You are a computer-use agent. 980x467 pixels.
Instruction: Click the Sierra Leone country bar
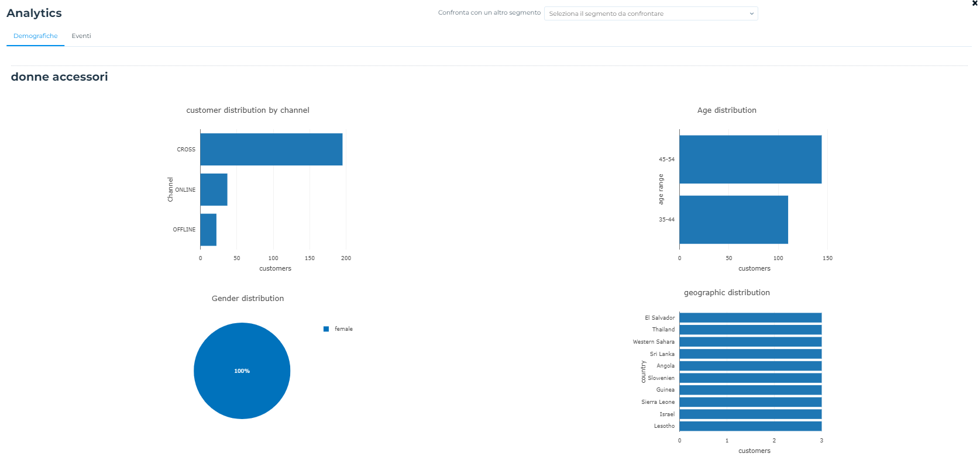[x=751, y=402]
